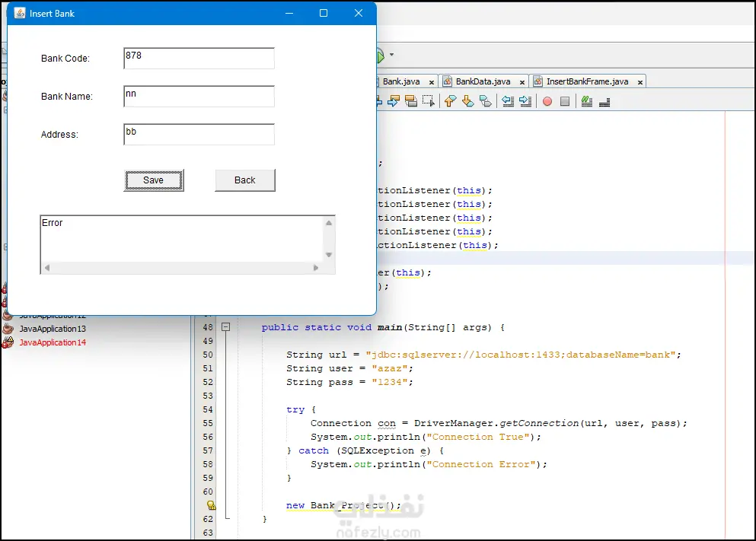Click the text area's scroll left arrow

coord(46,268)
